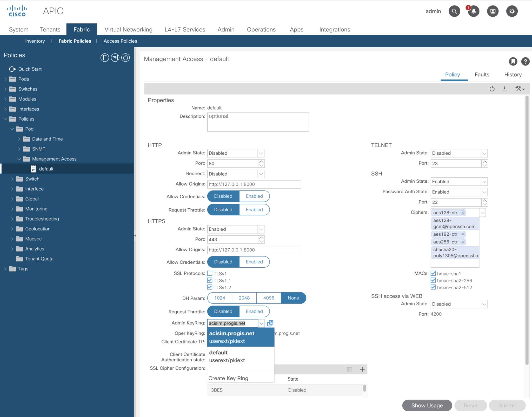Open the Virtual Networking menu
This screenshot has height=417, width=532.
tap(128, 29)
